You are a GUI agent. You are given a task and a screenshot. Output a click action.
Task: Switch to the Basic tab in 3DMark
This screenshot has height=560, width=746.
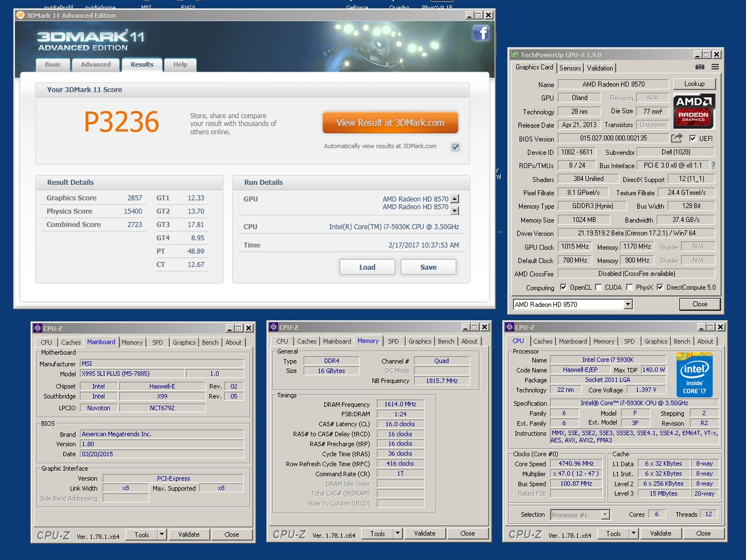pyautogui.click(x=53, y=64)
